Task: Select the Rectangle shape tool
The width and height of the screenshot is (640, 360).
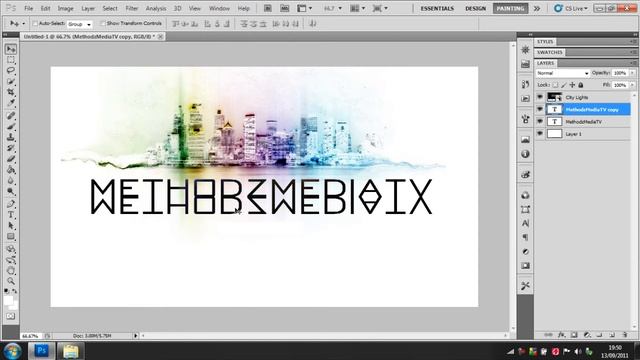Action: pos(11,236)
